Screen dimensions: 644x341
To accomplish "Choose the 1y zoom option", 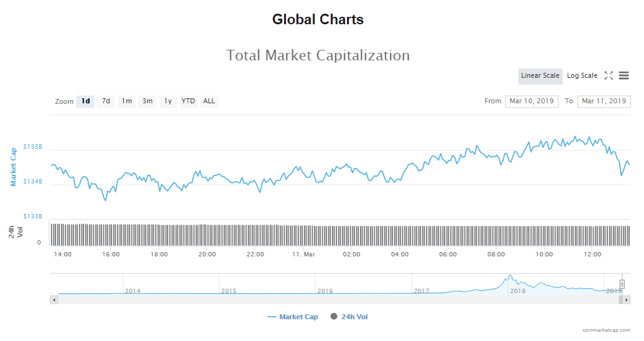I will pos(168,101).
